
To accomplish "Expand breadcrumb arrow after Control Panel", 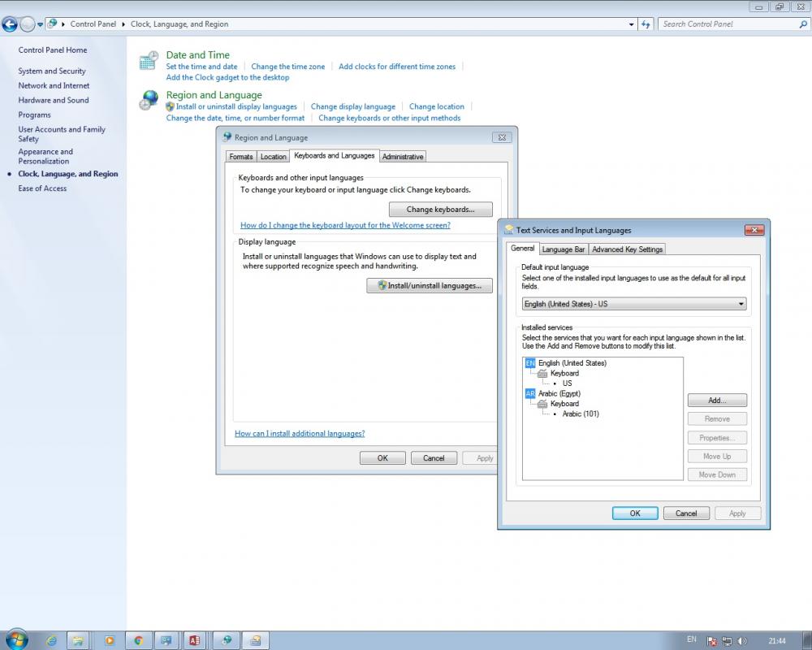I will [123, 24].
